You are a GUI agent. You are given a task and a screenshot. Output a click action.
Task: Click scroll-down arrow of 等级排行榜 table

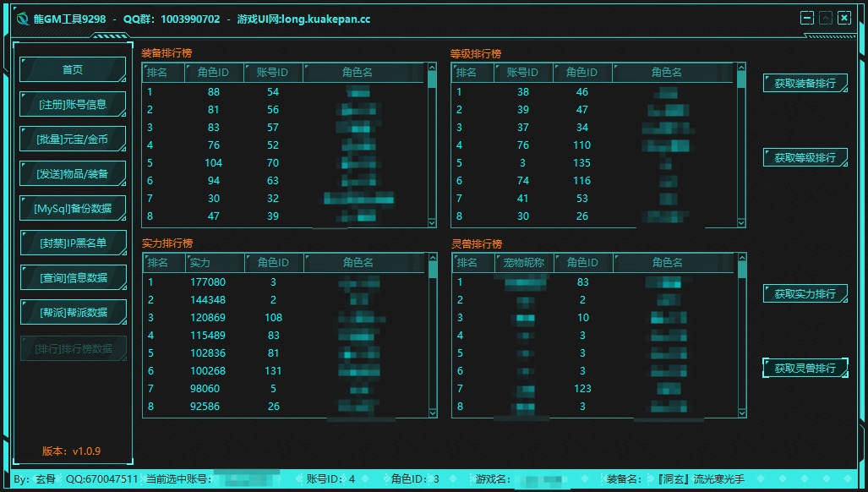[741, 222]
